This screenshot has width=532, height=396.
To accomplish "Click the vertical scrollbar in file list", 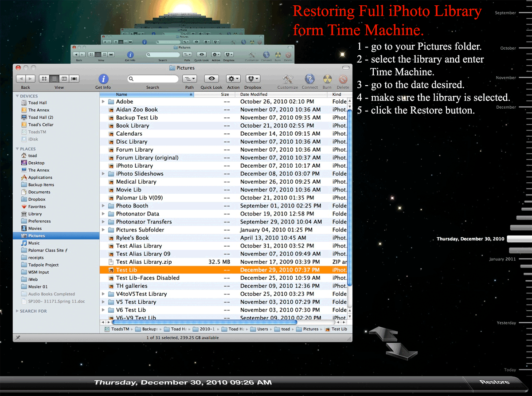I will pyautogui.click(x=349, y=197).
